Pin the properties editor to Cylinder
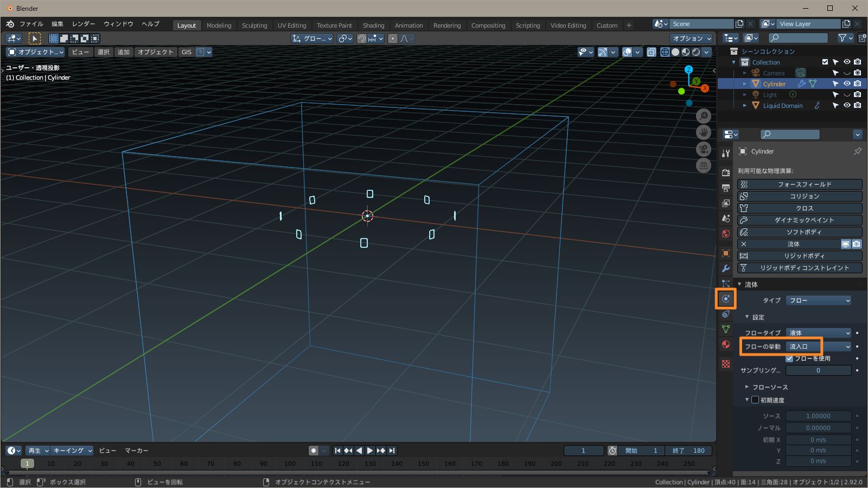Screen dimensions: 868x488 click(857, 151)
